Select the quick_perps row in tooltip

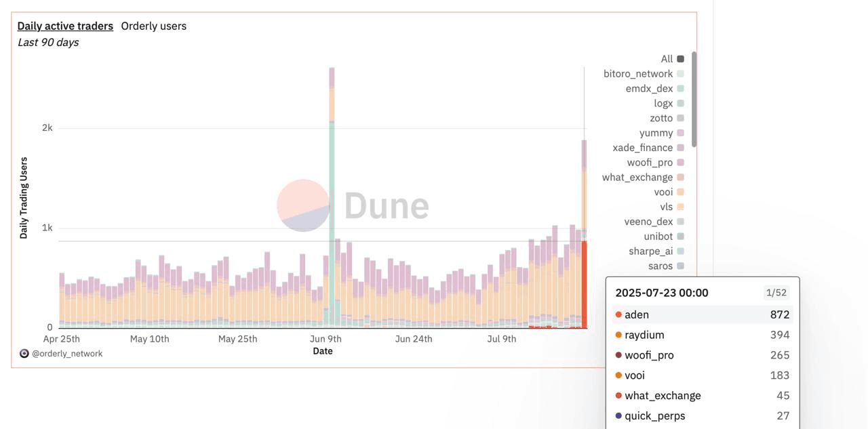coord(703,416)
